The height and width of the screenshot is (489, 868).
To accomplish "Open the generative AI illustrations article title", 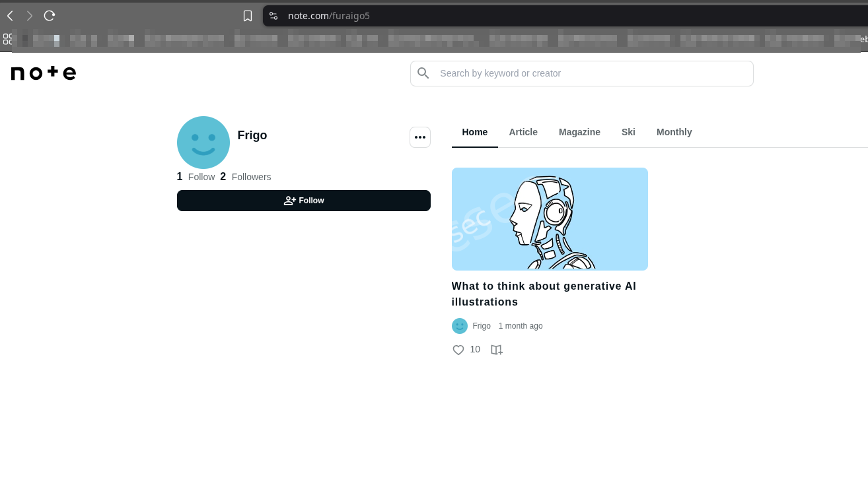I will coord(544,294).
